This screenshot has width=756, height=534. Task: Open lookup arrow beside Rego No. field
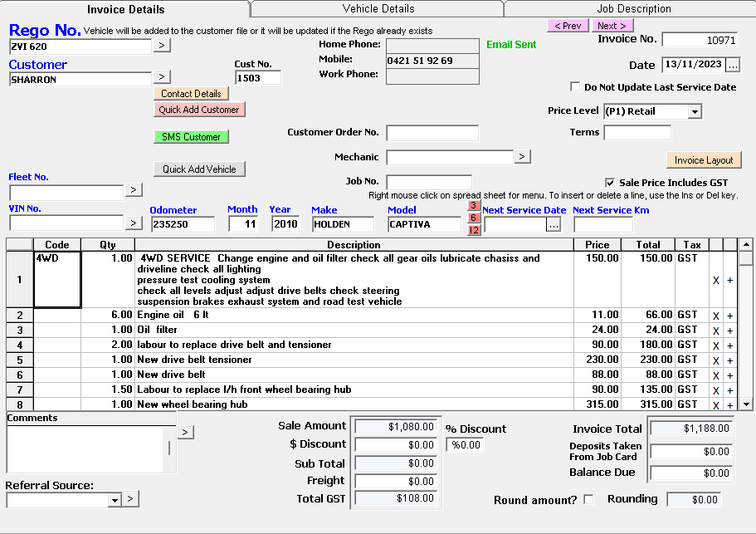coord(162,46)
